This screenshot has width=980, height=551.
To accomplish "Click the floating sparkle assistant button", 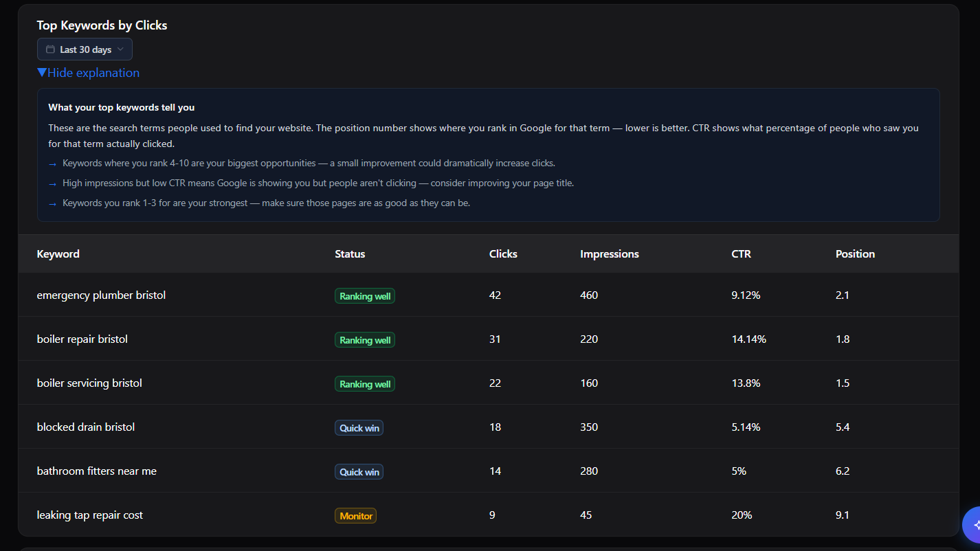I will tap(972, 525).
